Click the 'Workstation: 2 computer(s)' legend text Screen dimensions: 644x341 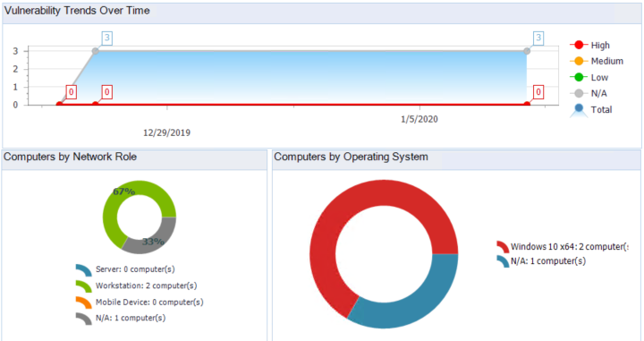(x=146, y=286)
